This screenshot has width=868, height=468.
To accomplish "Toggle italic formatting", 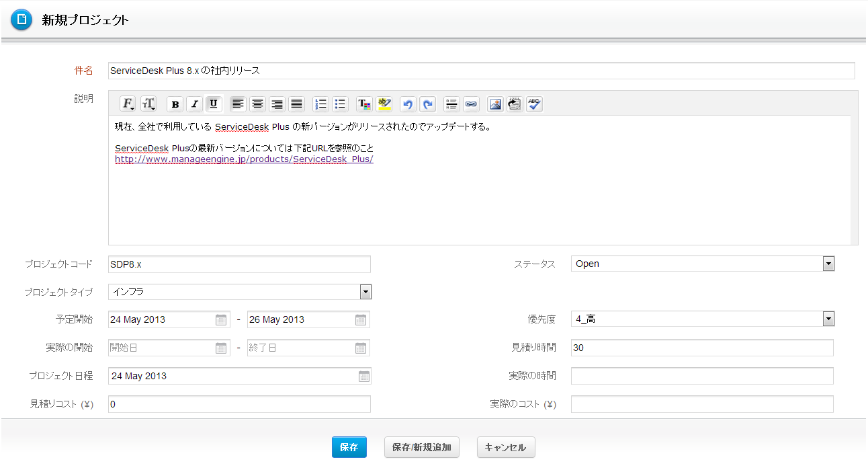I will pos(195,104).
